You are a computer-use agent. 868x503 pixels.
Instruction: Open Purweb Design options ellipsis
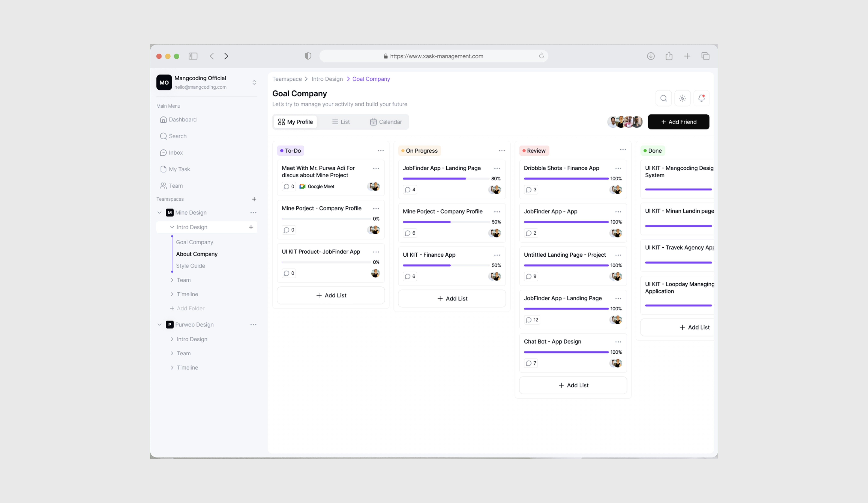click(253, 325)
